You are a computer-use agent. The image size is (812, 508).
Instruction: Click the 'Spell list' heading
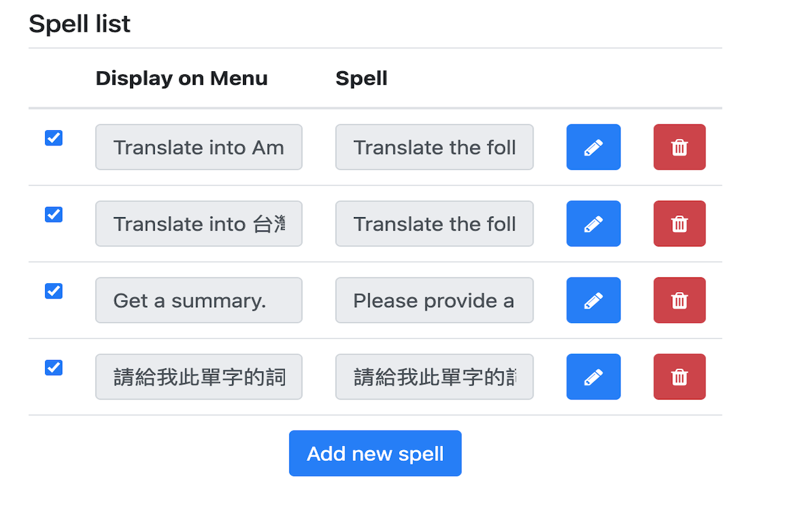pos(79,23)
